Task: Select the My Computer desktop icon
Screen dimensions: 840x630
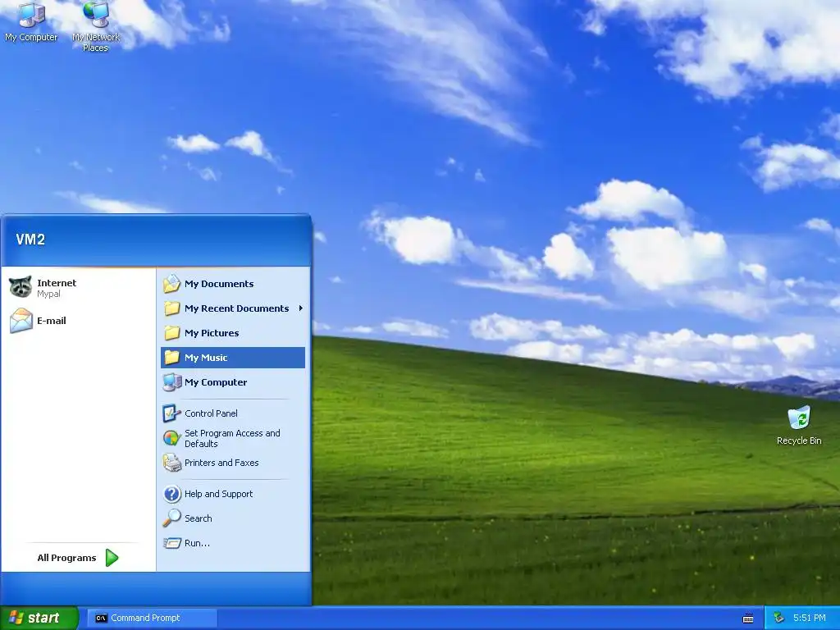Action: [31, 22]
